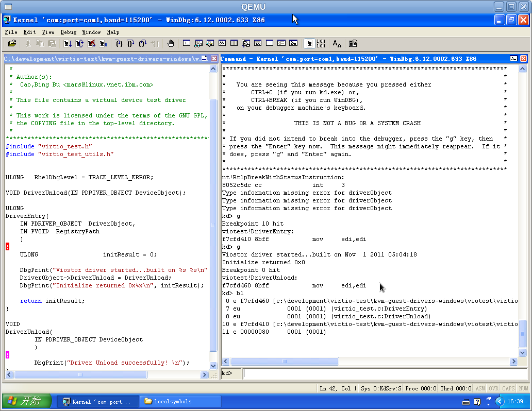This screenshot has height=411, width=532.
Task: Click the yellow help icon in tray
Action: point(477,402)
